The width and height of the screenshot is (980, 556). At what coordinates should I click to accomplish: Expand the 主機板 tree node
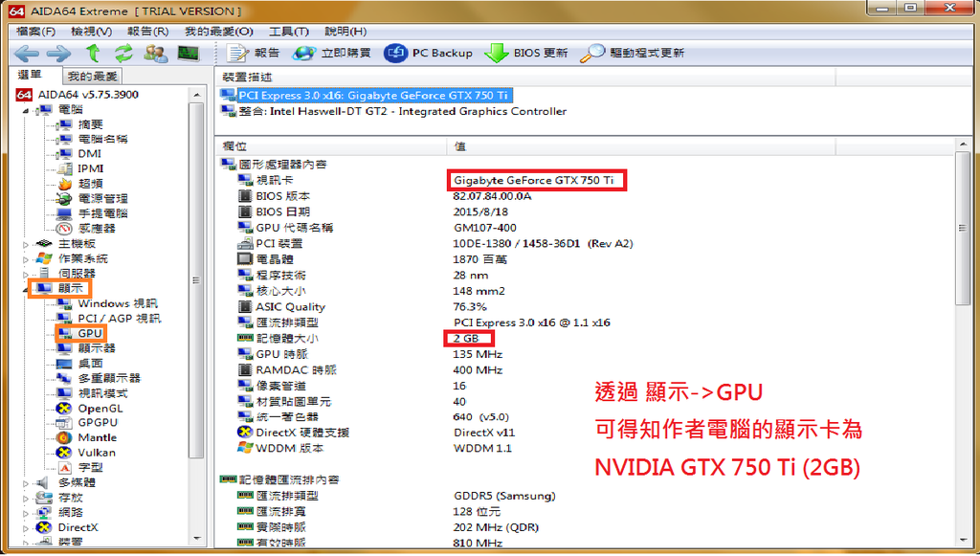pos(26,244)
